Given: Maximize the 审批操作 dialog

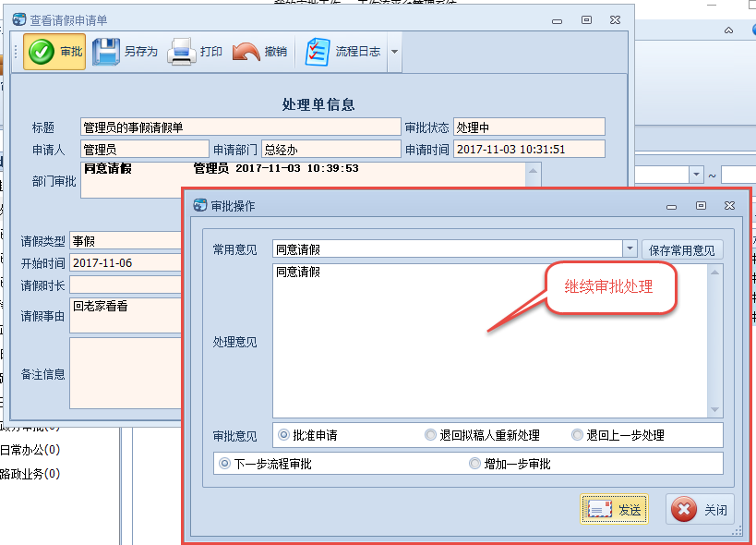Looking at the screenshot, I should [x=701, y=206].
